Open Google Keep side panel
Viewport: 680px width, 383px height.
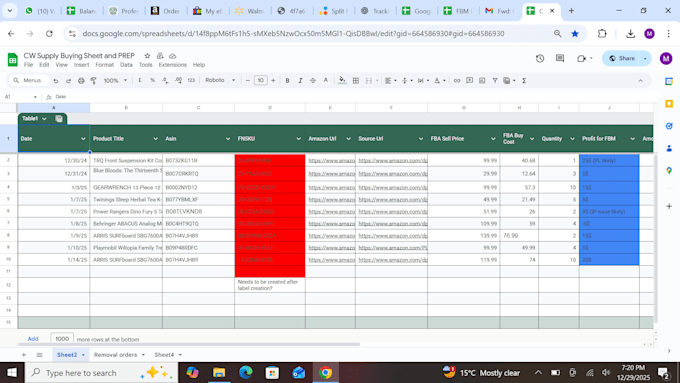click(x=669, y=103)
